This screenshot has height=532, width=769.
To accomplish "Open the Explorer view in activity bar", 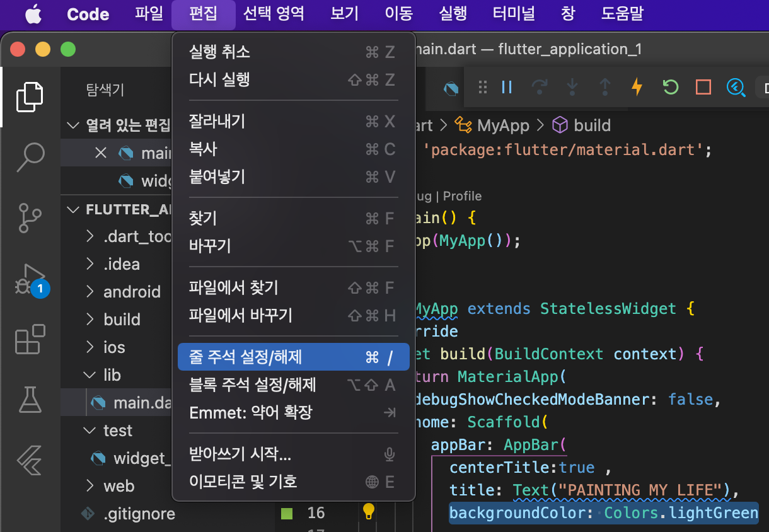I will click(x=30, y=96).
